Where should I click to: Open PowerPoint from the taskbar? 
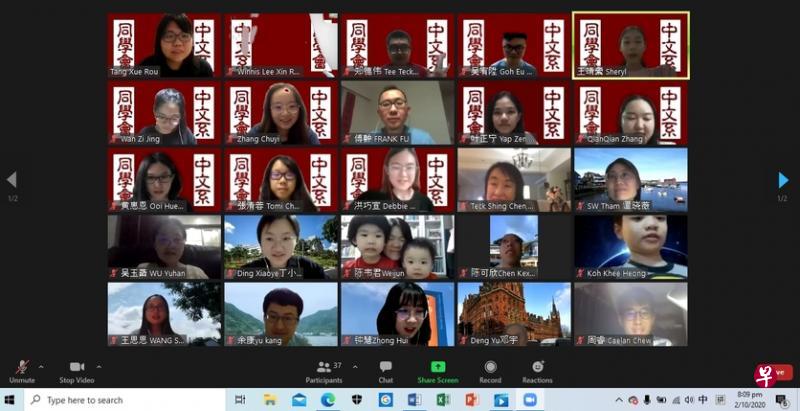pyautogui.click(x=472, y=400)
